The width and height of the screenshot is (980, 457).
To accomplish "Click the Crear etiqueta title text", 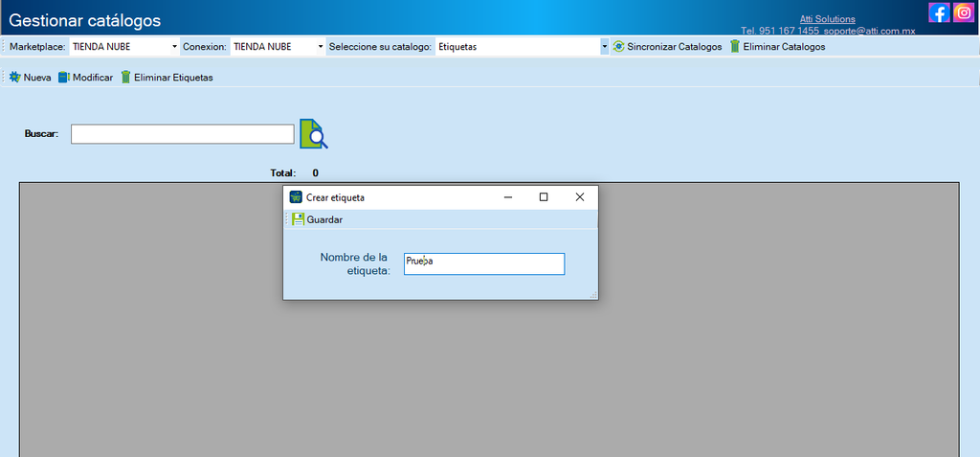I will pyautogui.click(x=335, y=197).
